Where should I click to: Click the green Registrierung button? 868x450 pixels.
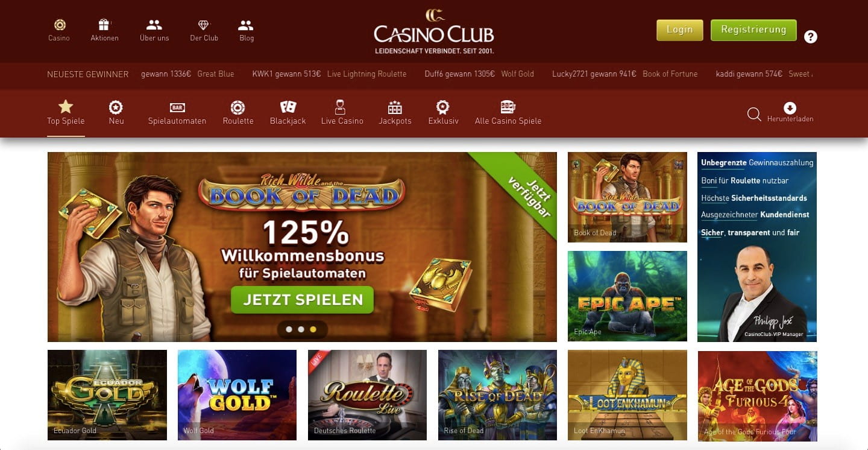click(753, 30)
